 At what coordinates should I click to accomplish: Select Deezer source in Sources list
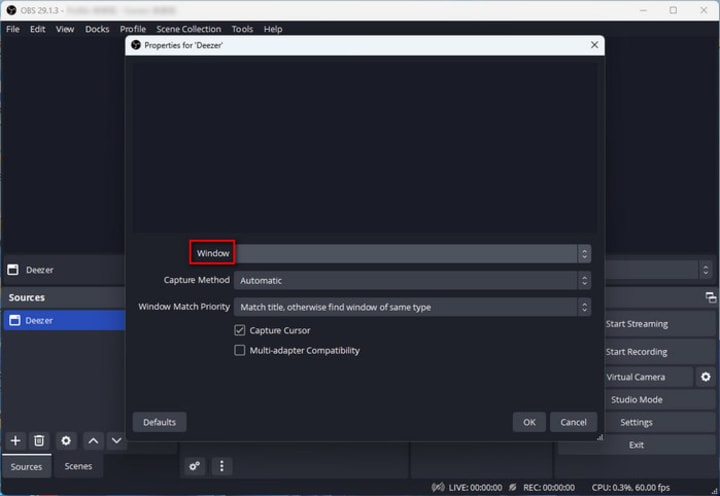point(64,320)
